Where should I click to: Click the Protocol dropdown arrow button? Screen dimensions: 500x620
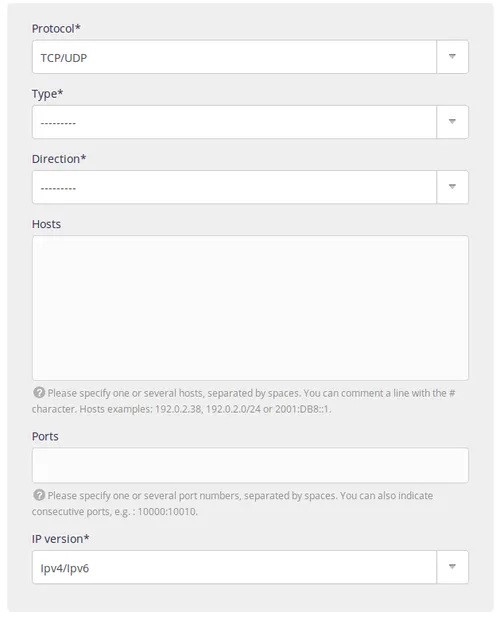[x=453, y=57]
